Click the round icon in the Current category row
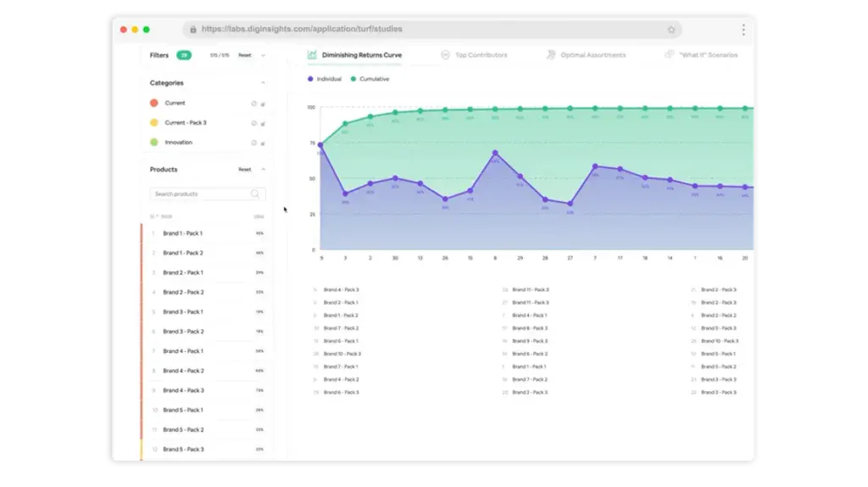The image size is (868, 487). point(254,104)
